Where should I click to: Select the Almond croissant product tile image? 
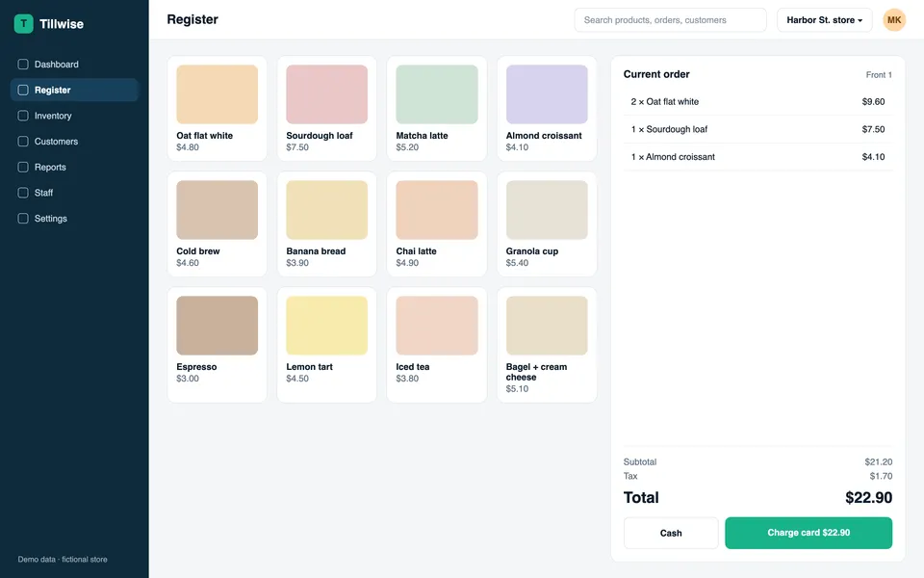(x=547, y=94)
